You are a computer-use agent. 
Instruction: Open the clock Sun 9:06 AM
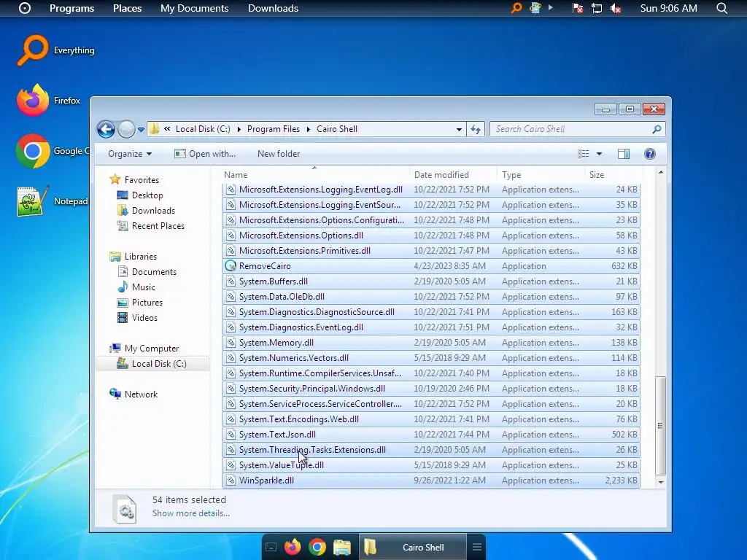668,8
